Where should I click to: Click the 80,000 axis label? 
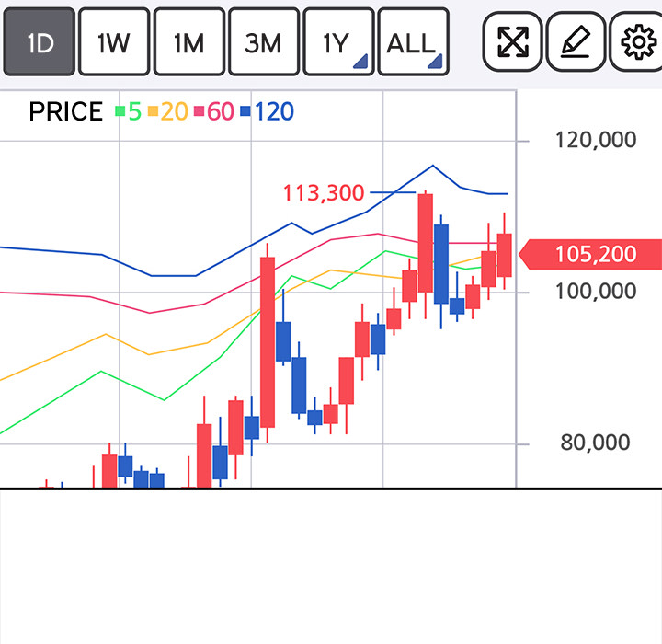(597, 443)
